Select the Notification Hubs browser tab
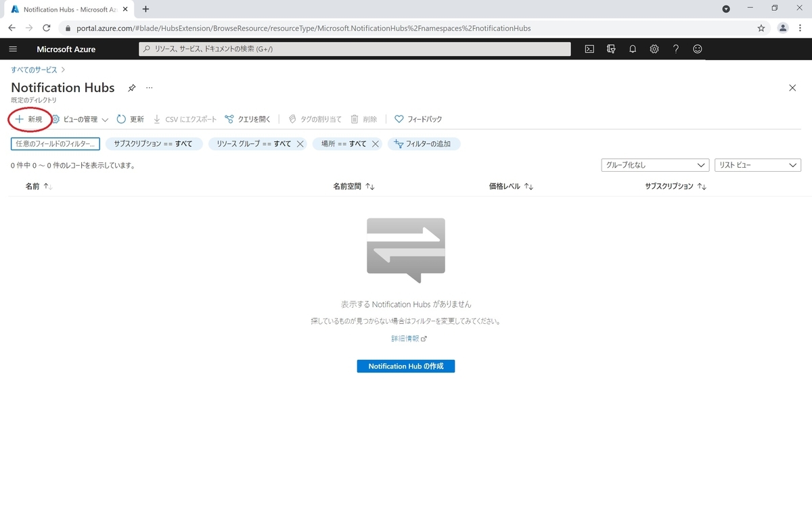 pyautogui.click(x=68, y=9)
